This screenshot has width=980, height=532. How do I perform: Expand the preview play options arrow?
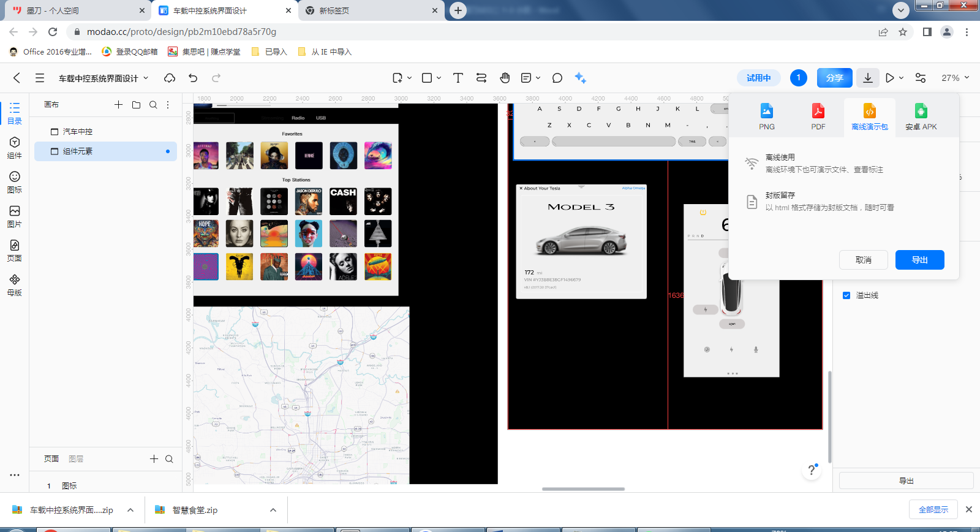point(902,78)
